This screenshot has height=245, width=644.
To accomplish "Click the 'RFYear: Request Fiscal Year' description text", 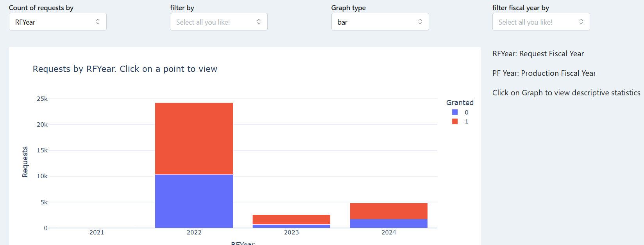I will point(538,54).
